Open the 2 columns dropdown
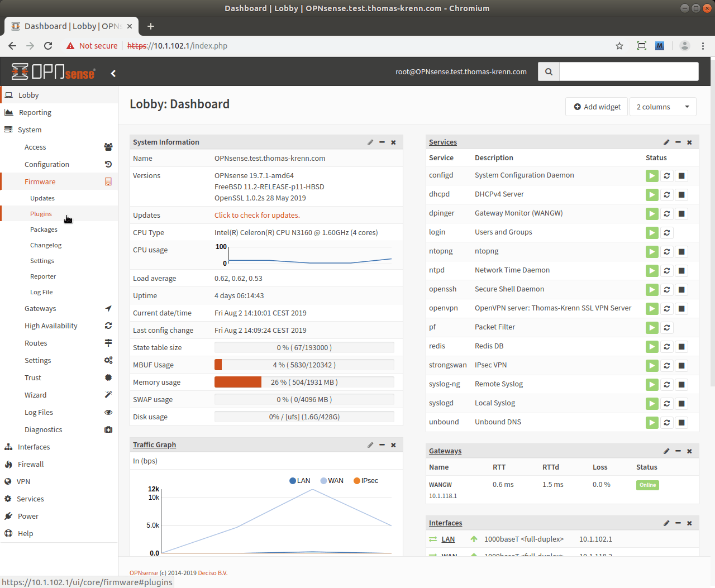The image size is (715, 588). click(x=662, y=107)
